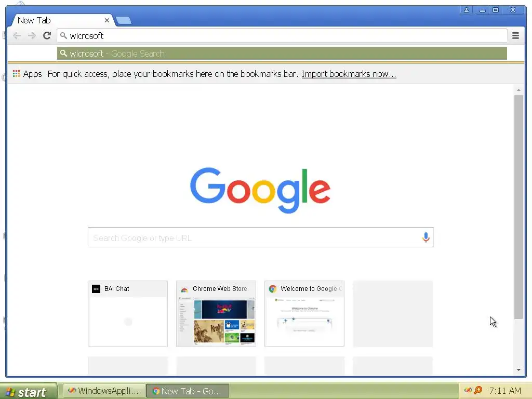Click the magnifier system tray icon
Viewport: 532px width, 399px height.
(478, 390)
